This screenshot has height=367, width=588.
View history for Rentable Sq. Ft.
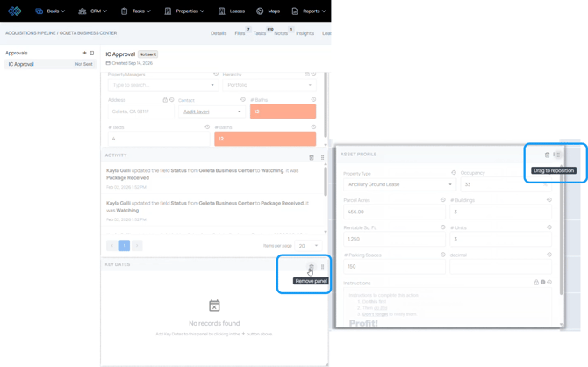[x=443, y=227]
